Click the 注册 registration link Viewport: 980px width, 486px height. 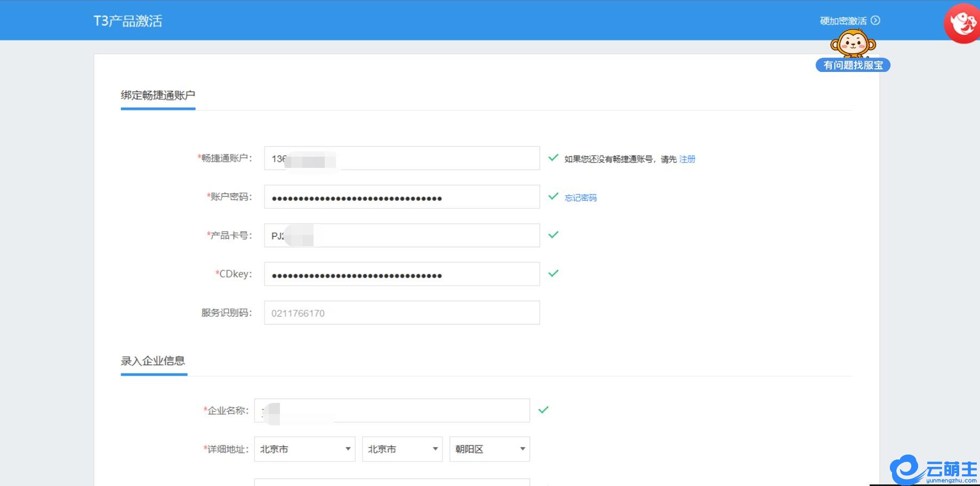pyautogui.click(x=687, y=159)
